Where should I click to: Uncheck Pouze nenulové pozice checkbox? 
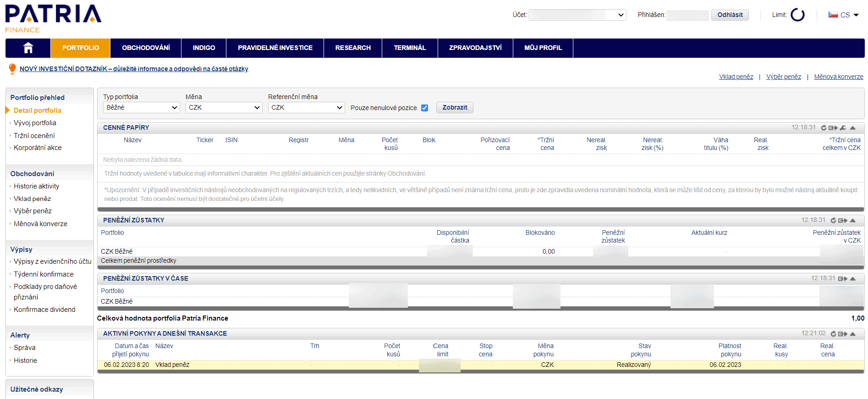[x=424, y=108]
